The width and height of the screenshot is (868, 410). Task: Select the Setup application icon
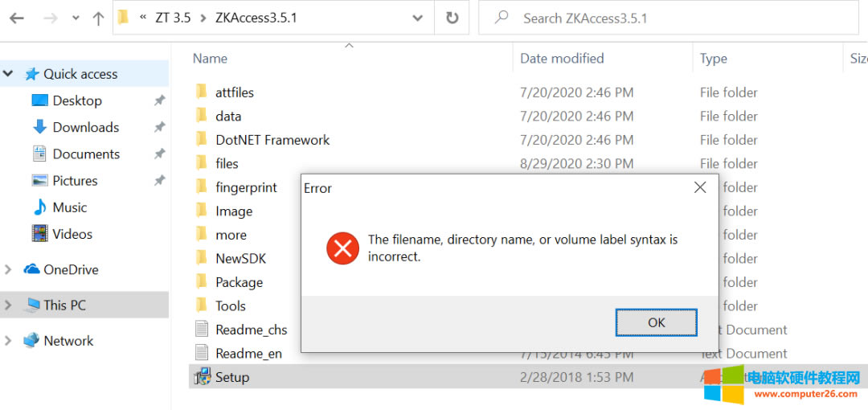[x=203, y=376]
